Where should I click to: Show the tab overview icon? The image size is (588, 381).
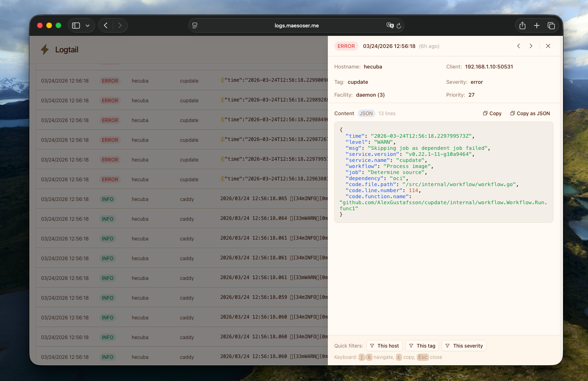[x=551, y=25]
